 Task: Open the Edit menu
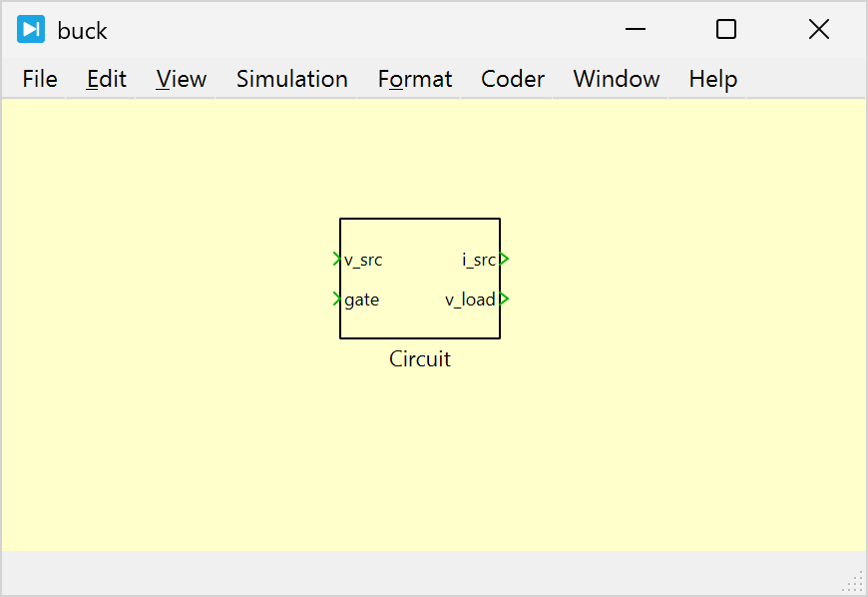[107, 79]
